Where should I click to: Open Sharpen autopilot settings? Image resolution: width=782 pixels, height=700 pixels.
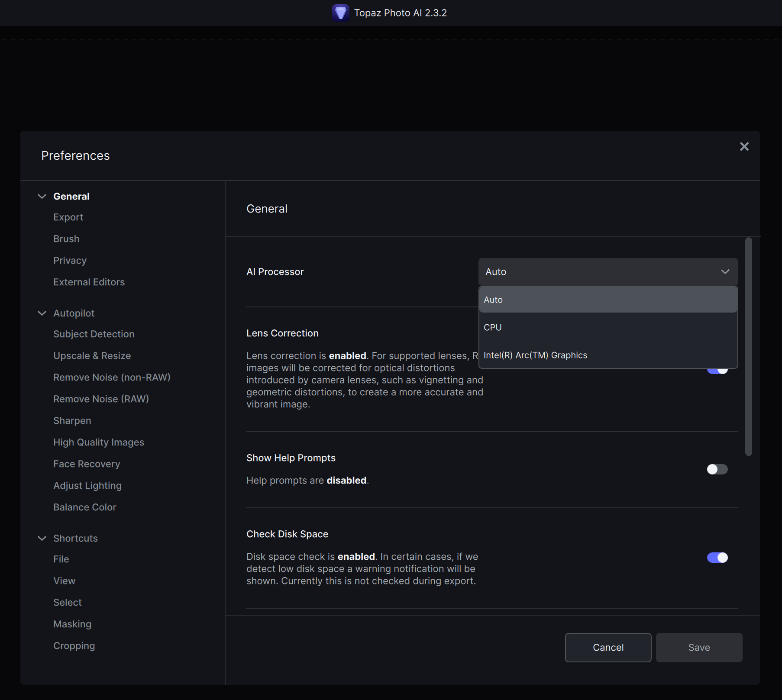coord(72,421)
